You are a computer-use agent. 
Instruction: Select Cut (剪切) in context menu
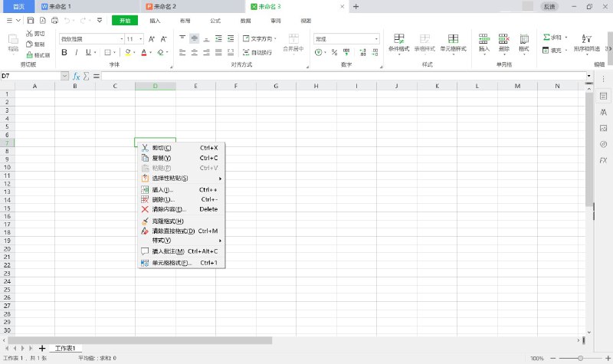182,148
